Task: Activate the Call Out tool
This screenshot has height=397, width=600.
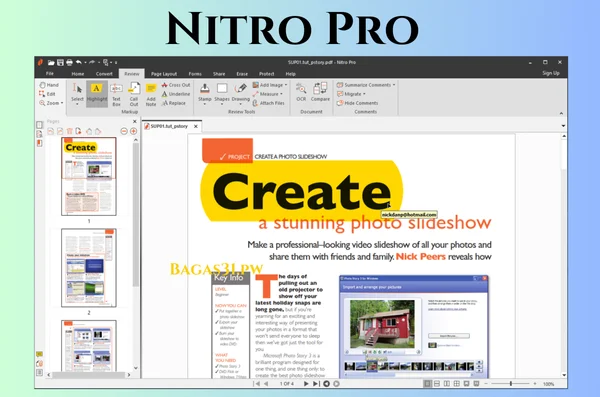Action: coord(134,94)
